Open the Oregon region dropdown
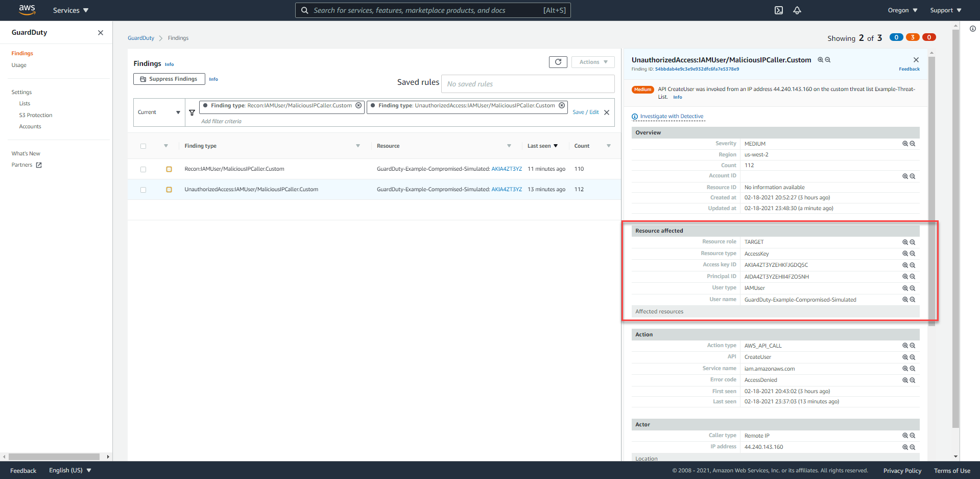Image resolution: width=980 pixels, height=479 pixels. [x=902, y=10]
